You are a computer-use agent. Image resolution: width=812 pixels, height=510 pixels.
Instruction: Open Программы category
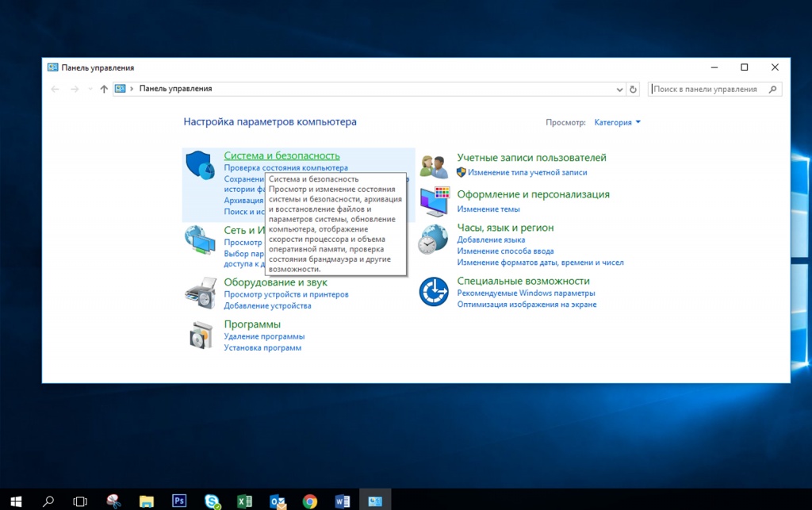coord(252,324)
